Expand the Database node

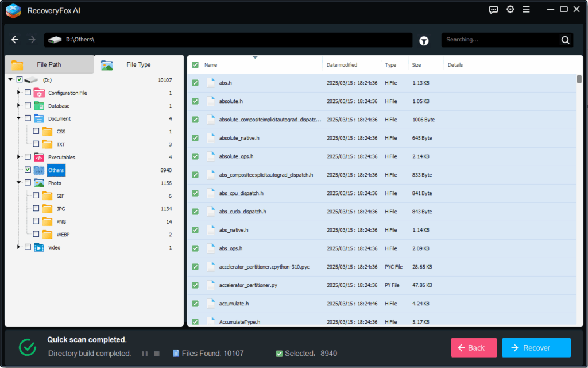(x=18, y=105)
